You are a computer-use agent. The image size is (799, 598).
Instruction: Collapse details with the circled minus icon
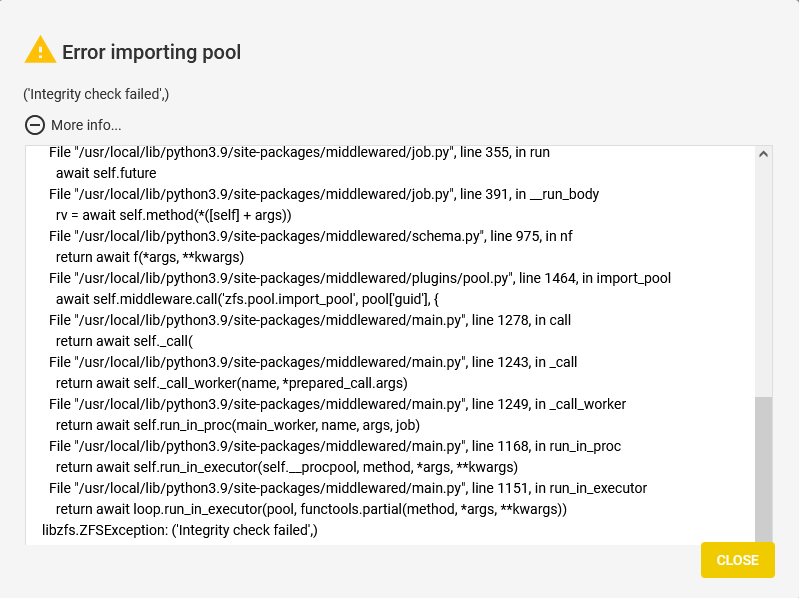[35, 125]
